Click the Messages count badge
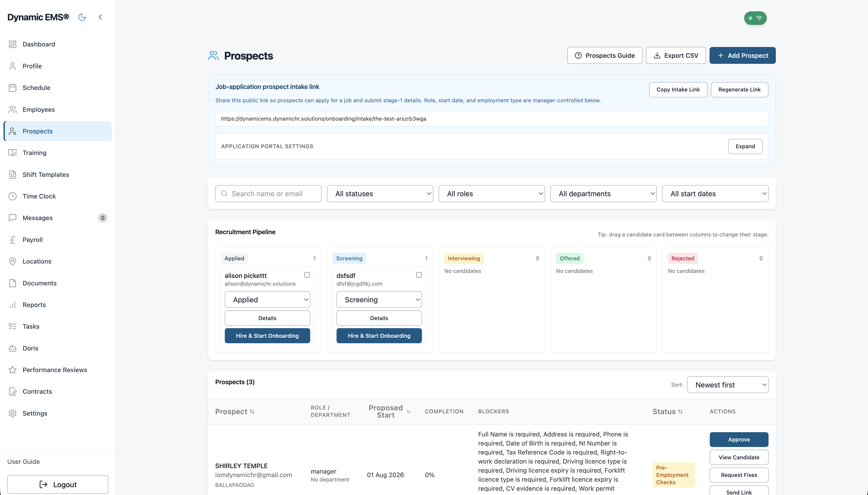This screenshot has height=495, width=868. point(102,218)
